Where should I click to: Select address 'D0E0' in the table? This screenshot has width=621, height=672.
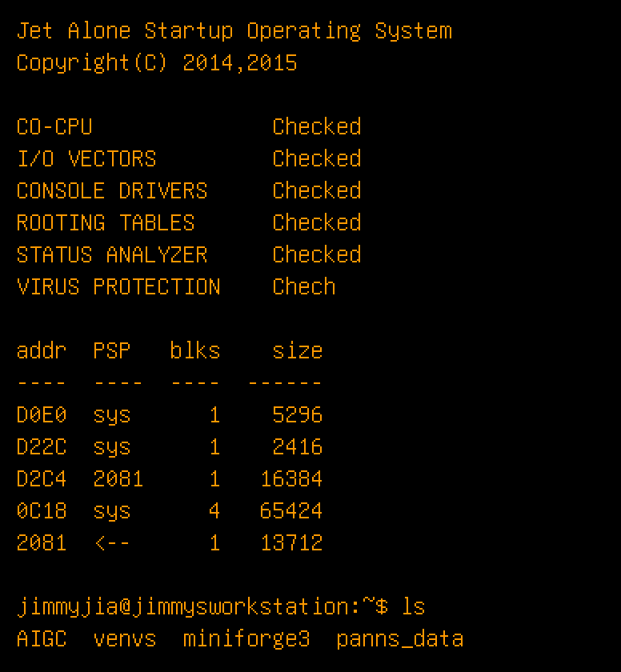click(x=42, y=415)
